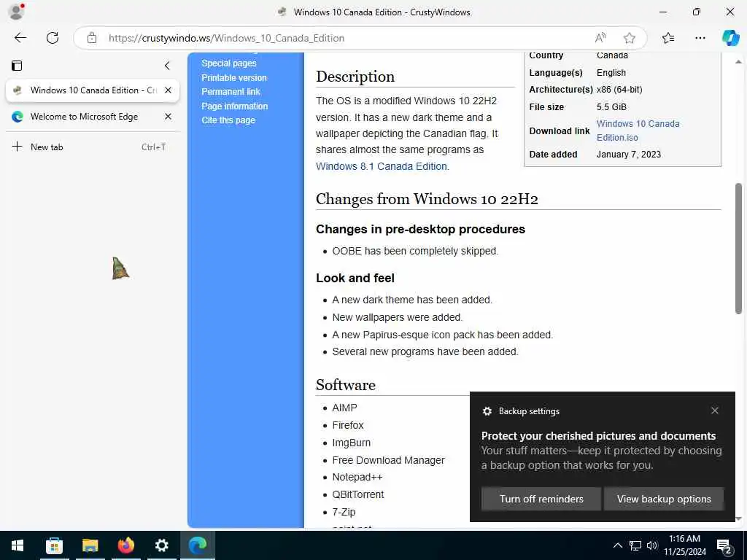Open the volume speaker tray icon
Image resolution: width=747 pixels, height=560 pixels.
pos(652,545)
